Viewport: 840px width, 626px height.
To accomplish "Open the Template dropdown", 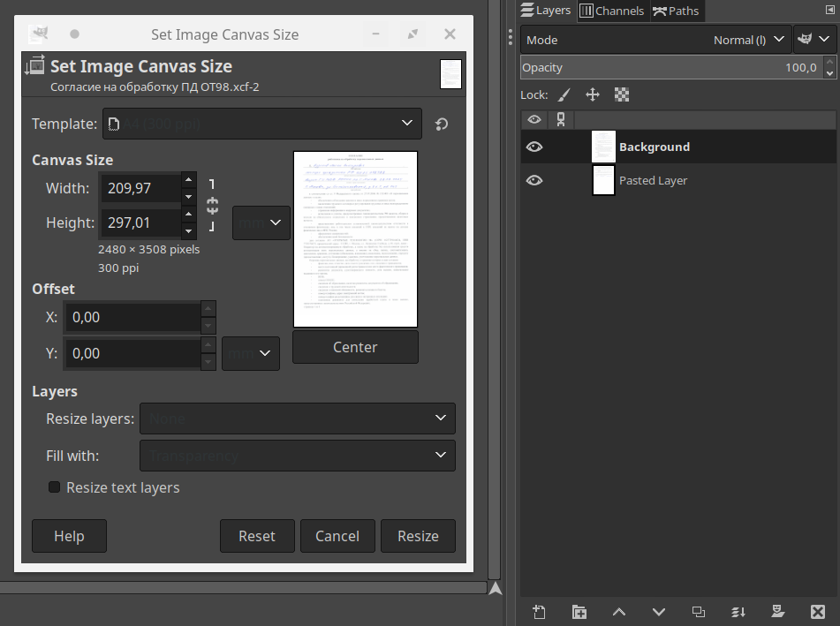I will click(262, 124).
